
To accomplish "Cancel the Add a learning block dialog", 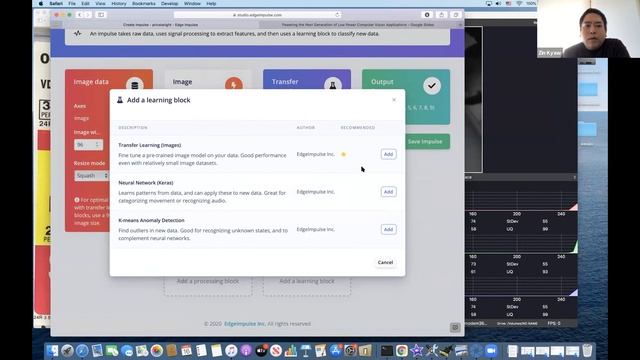I will tap(385, 262).
